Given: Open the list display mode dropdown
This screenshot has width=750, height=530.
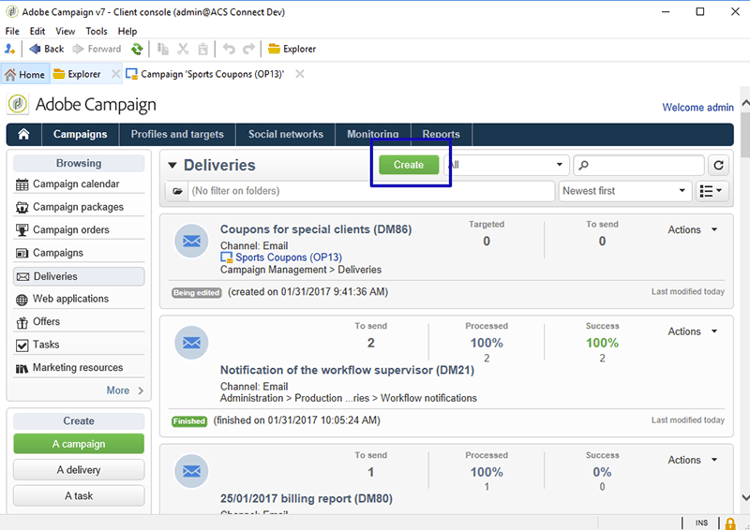Looking at the screenshot, I should pyautogui.click(x=711, y=191).
